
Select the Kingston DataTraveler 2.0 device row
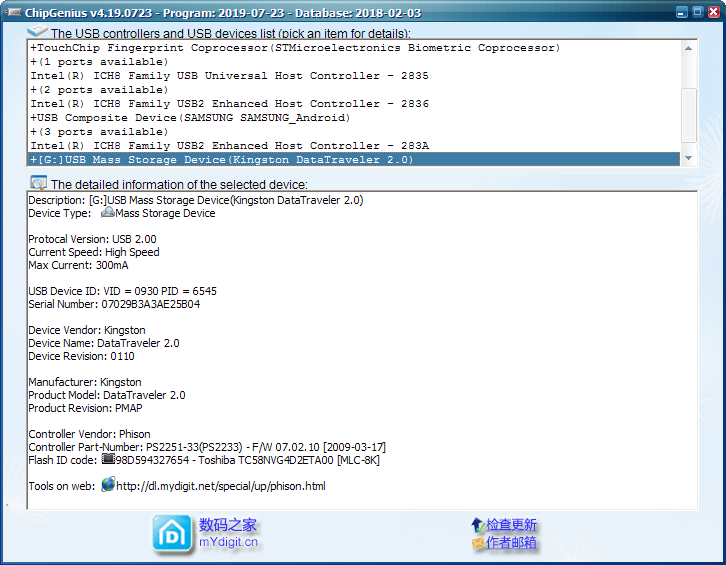(354, 159)
